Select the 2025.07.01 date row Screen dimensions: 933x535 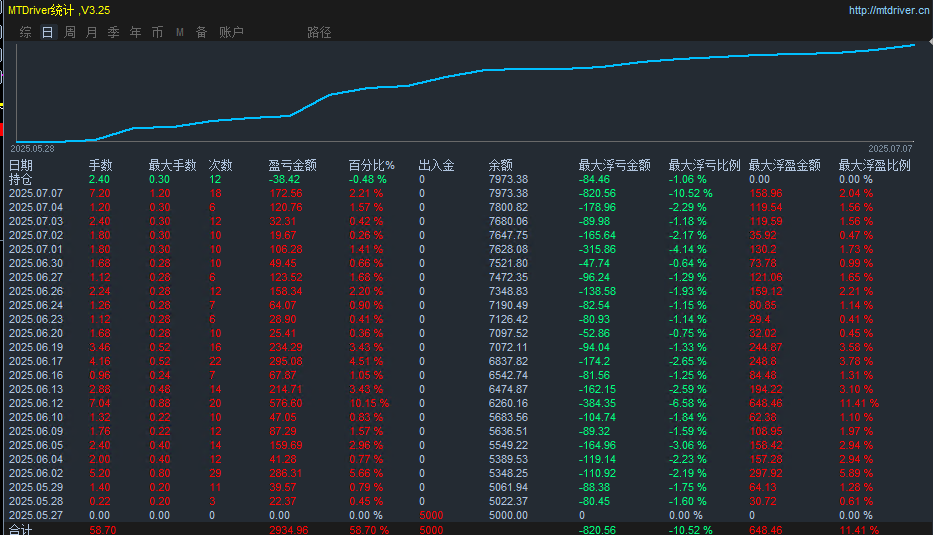click(36, 249)
